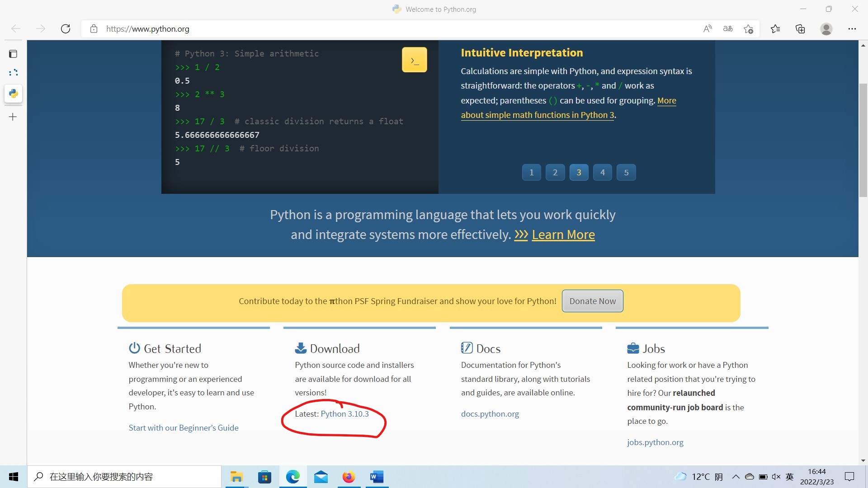868x488 pixels.
Task: Open the Favorites list icon
Action: click(x=775, y=29)
